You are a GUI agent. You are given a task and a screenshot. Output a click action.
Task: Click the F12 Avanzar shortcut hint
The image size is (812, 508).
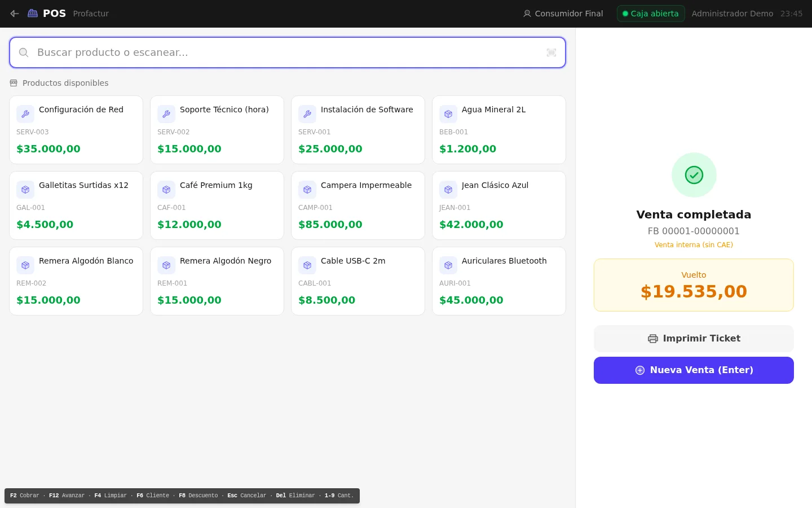(67, 496)
